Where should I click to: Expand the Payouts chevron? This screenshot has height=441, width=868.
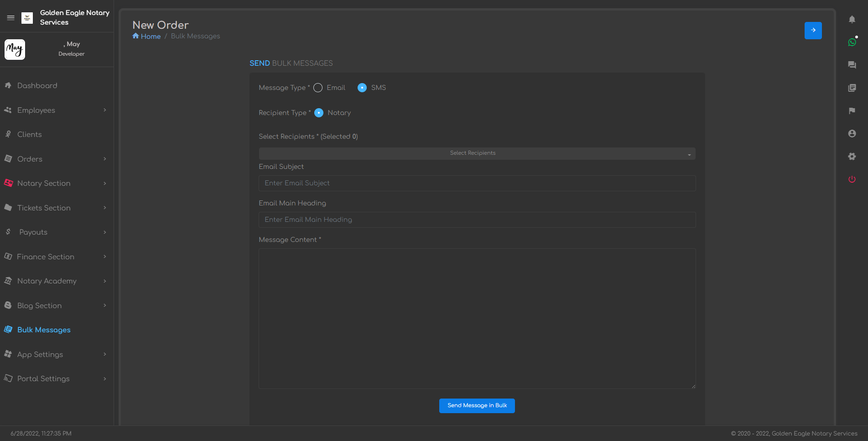coord(105,232)
